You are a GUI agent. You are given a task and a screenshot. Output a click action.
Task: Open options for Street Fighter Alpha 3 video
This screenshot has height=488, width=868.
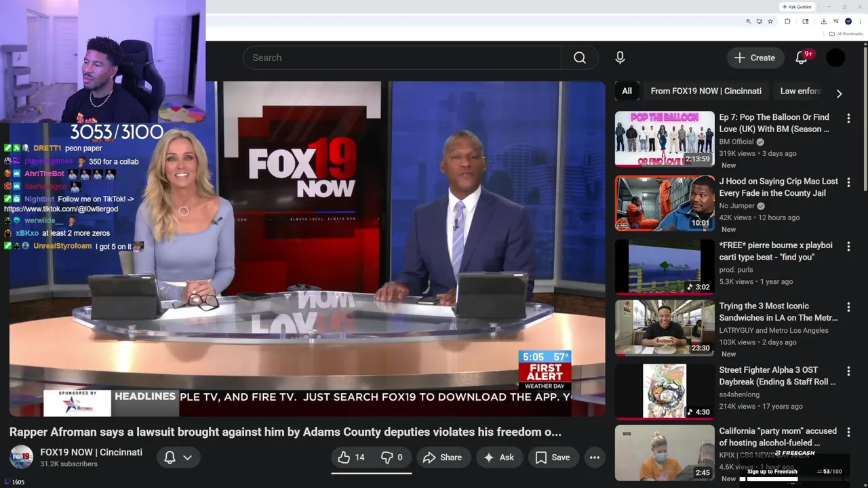point(848,371)
